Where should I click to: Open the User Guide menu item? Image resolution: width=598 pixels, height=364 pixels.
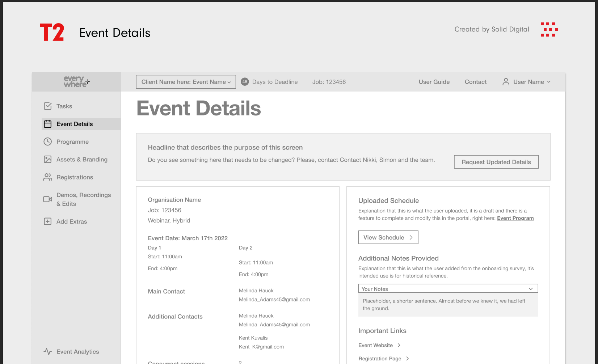(434, 82)
